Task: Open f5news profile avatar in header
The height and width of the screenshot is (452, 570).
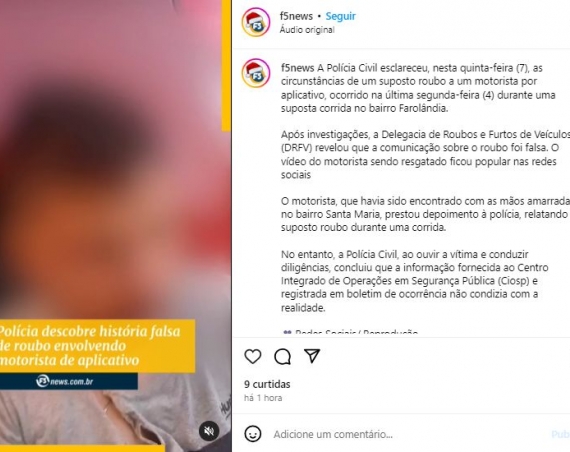Action: click(x=256, y=22)
